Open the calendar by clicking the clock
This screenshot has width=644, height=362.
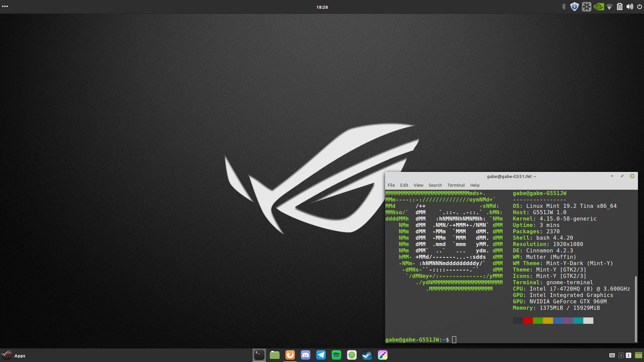[322, 7]
